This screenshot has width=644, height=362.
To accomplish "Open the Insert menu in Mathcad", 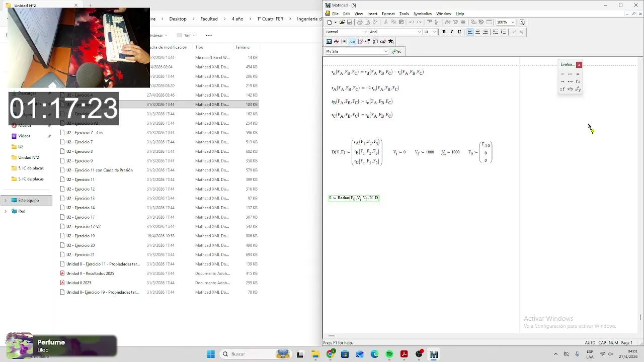I will pyautogui.click(x=372, y=14).
